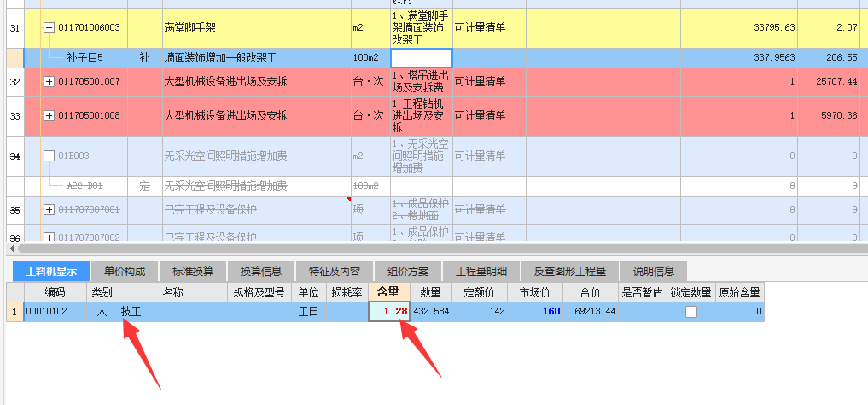Open the 标准换算 tab
Screen dimensions: 868x405
click(193, 272)
